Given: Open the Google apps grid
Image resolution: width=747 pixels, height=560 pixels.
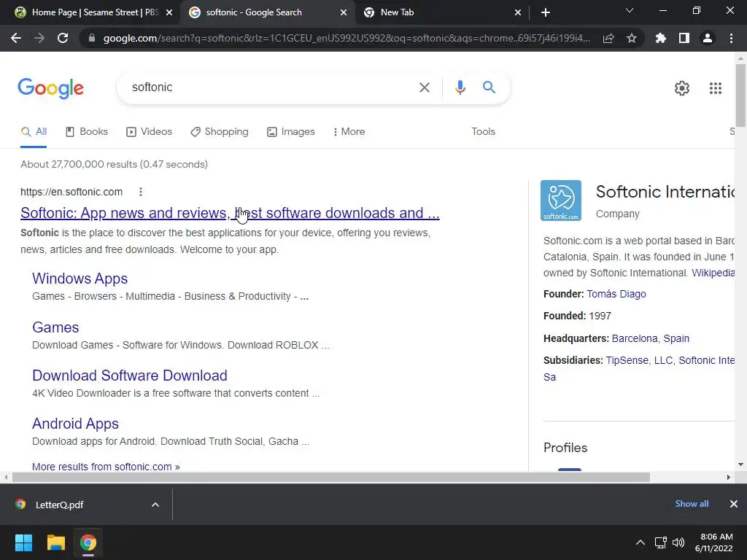Looking at the screenshot, I should pyautogui.click(x=716, y=88).
